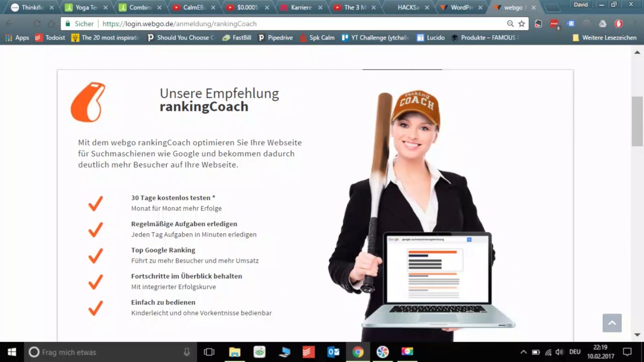Open the pink camera app in taskbar
This screenshot has height=362, width=644.
click(407, 351)
